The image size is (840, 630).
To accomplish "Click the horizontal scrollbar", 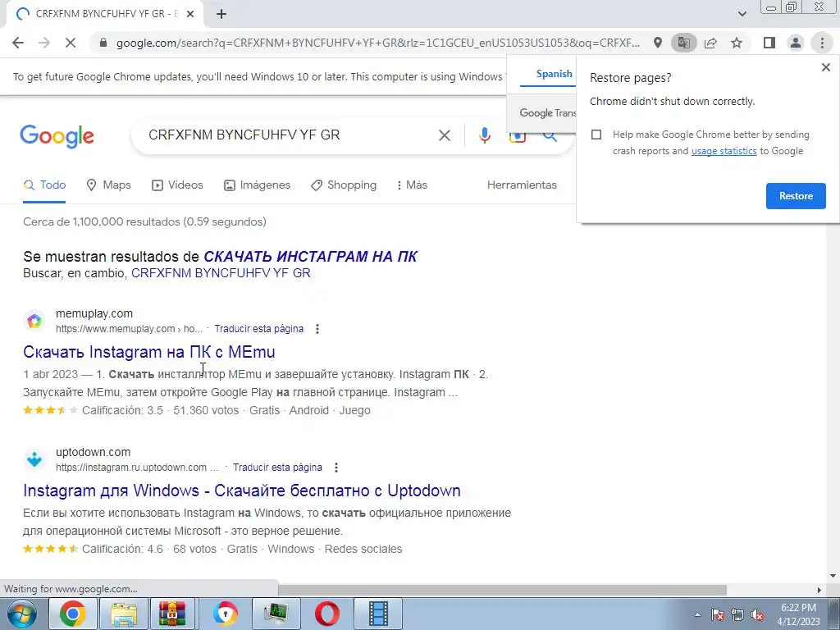I will (x=502, y=590).
